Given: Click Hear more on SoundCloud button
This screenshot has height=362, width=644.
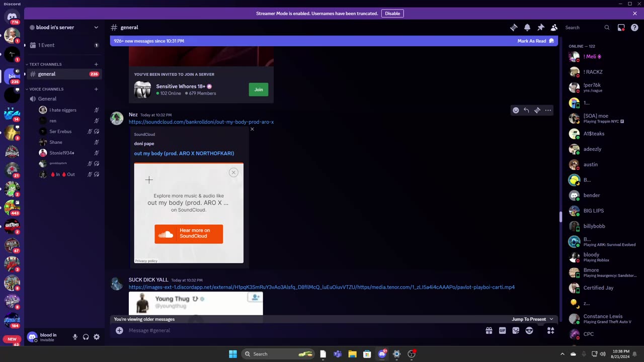Looking at the screenshot, I should pyautogui.click(x=189, y=234).
